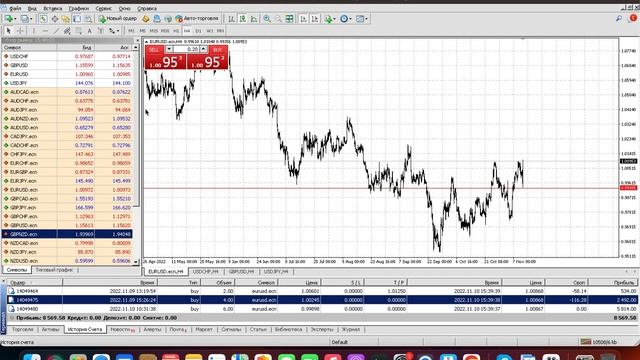Viewport: 640px width, 360px height.
Task: Switch chart to candlesticks type
Action: pyautogui.click(x=242, y=19)
